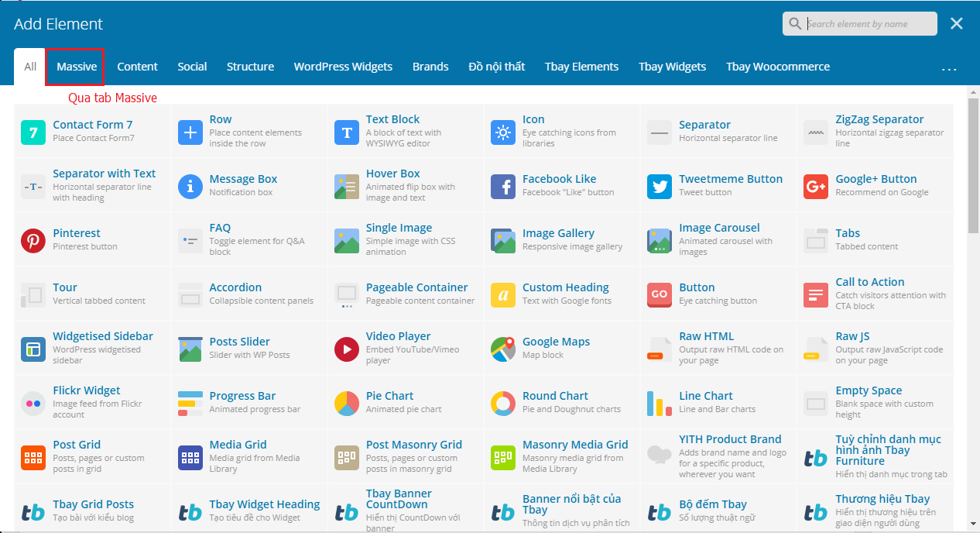Add the Empty Space element
Viewport: 980px width, 533px height.
click(x=875, y=404)
